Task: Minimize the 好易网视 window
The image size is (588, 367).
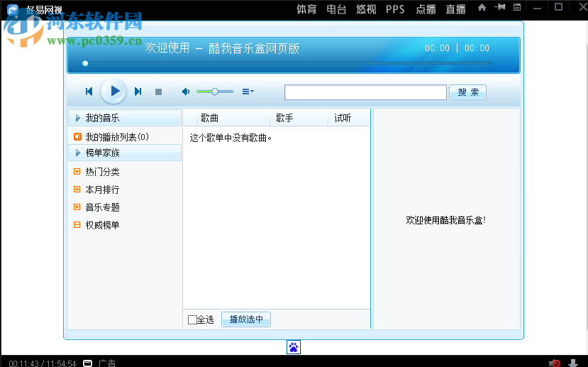Action: [537, 8]
